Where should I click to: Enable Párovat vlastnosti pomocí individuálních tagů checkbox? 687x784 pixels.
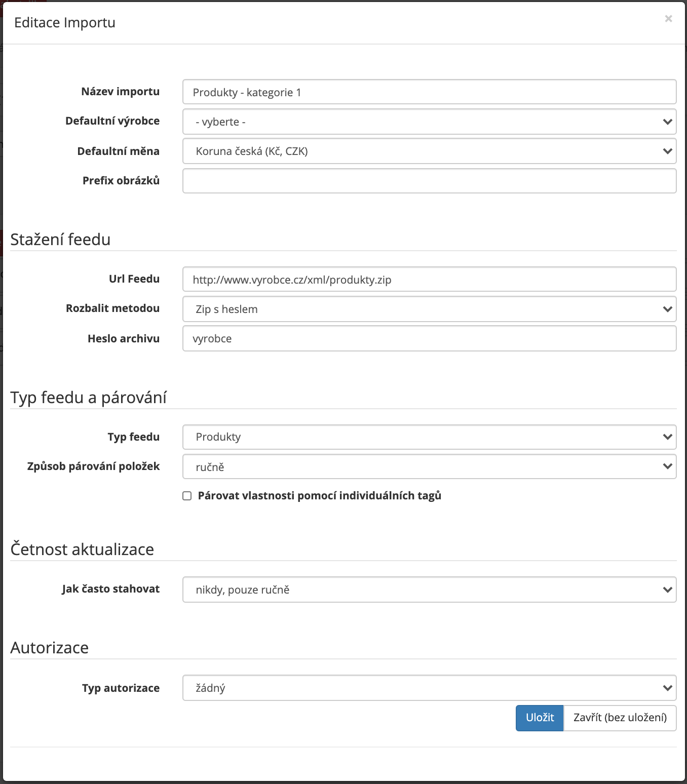tap(187, 496)
